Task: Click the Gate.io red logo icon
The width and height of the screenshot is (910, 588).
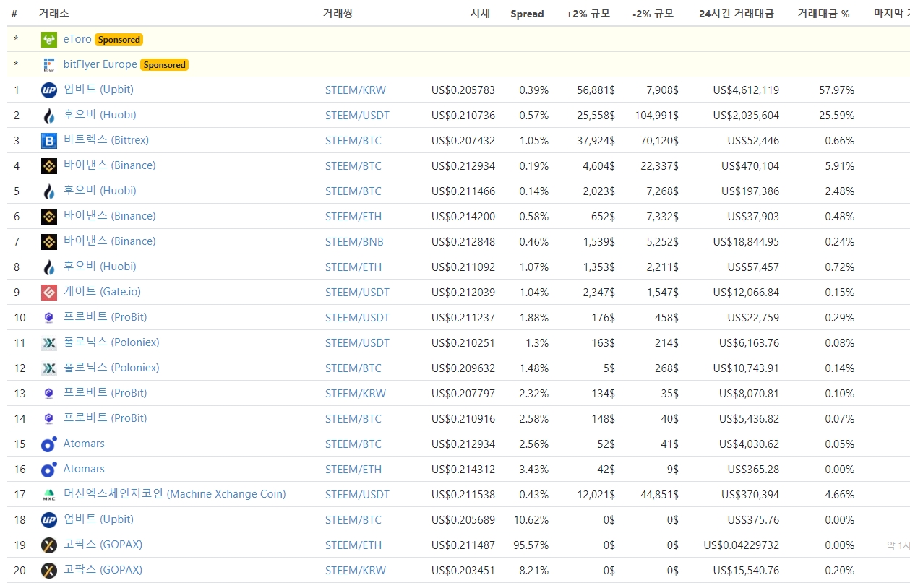Action: coord(49,293)
